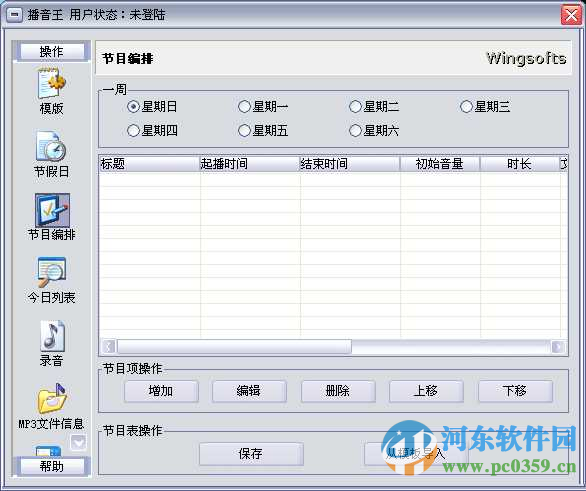Select the 星期三 radio button
The image size is (586, 491).
pyautogui.click(x=466, y=107)
